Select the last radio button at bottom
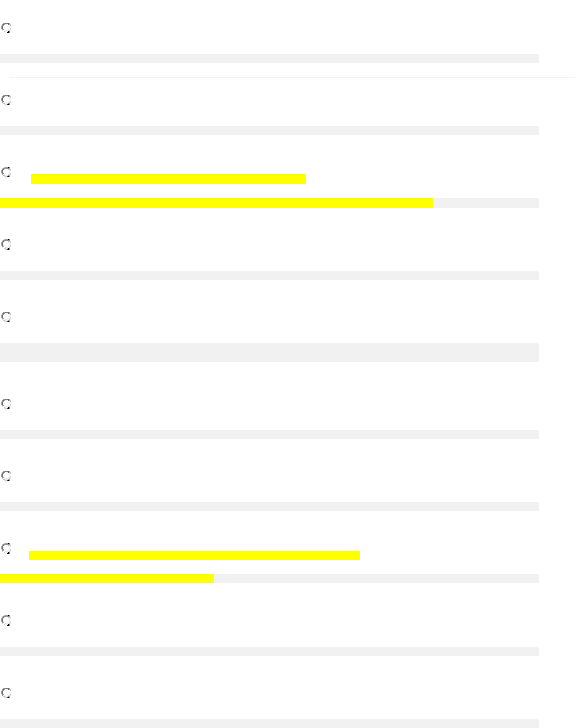Screen dimensions: 576x728 pos(6,693)
